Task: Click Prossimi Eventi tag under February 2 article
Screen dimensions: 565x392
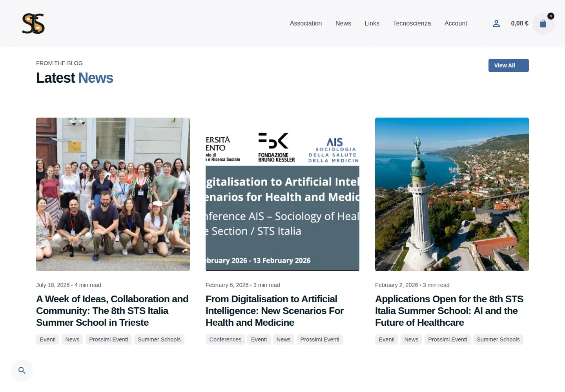Action: (x=448, y=339)
